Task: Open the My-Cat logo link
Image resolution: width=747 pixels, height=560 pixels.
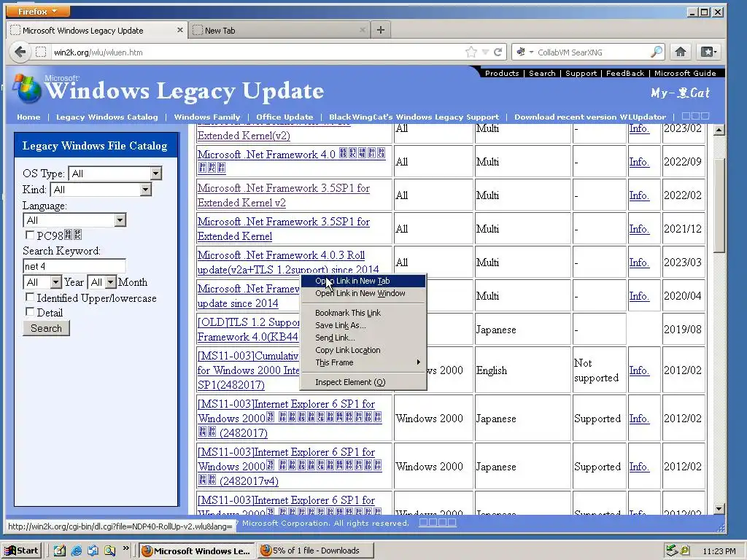Action: tap(681, 93)
